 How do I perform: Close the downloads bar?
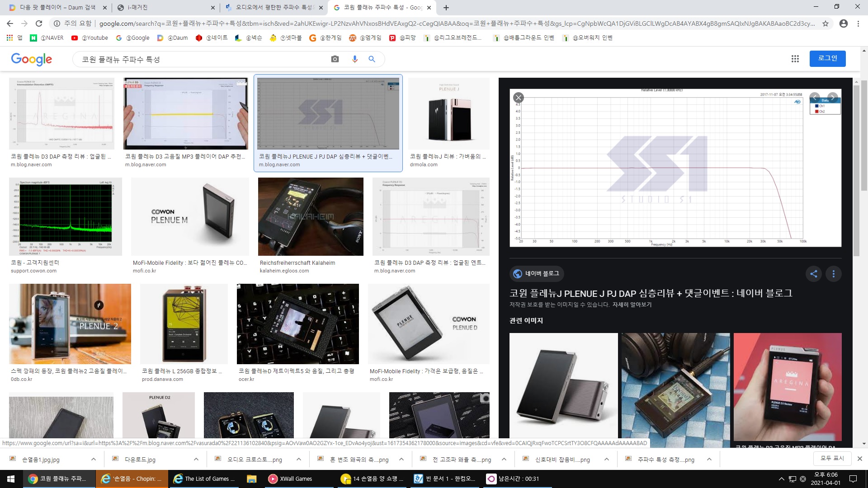click(860, 459)
